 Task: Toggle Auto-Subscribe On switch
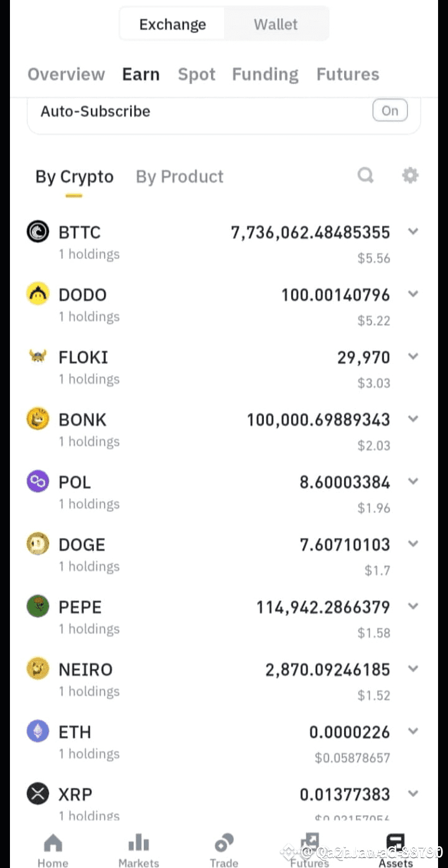click(390, 111)
